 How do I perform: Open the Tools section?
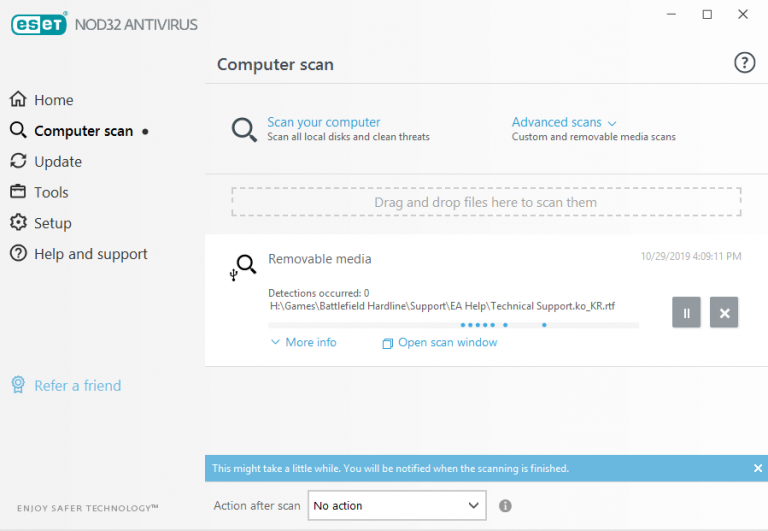[51, 192]
